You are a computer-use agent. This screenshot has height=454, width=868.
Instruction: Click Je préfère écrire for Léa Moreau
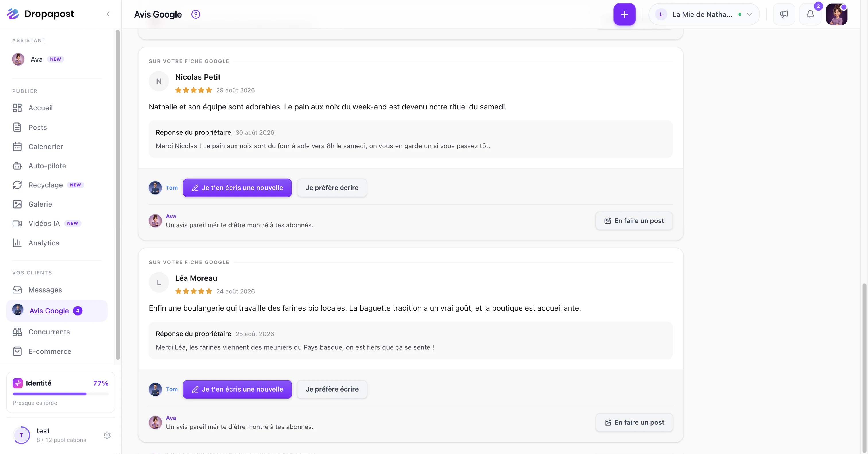(x=332, y=389)
